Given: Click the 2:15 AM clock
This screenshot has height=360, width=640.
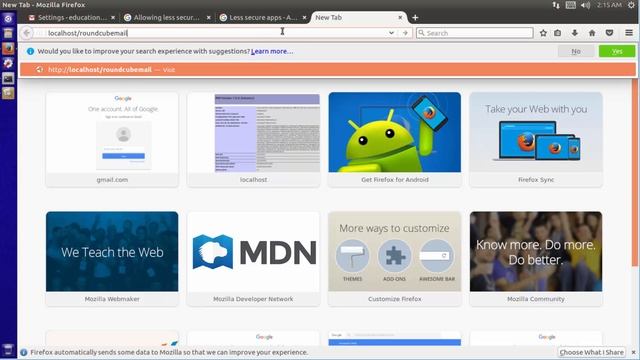Looking at the screenshot, I should [x=609, y=5].
